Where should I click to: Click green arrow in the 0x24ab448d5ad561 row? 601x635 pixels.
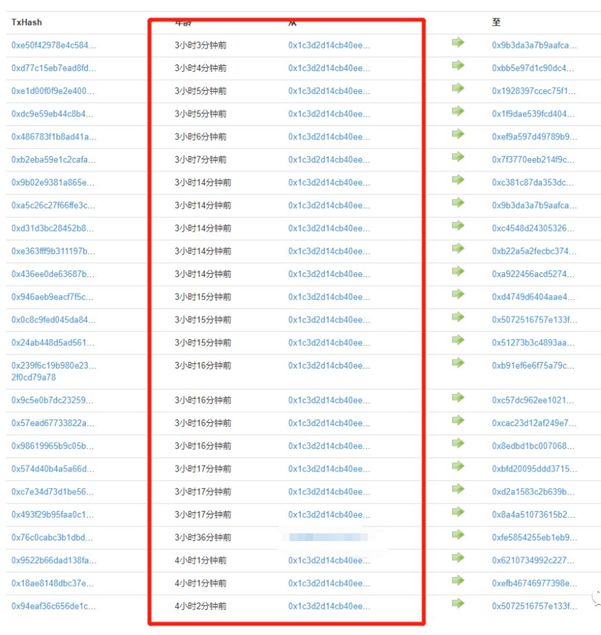pyautogui.click(x=458, y=341)
